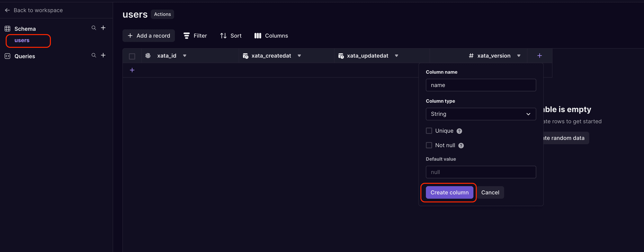Click the Schema panel icon
This screenshot has height=252, width=644.
point(7,28)
